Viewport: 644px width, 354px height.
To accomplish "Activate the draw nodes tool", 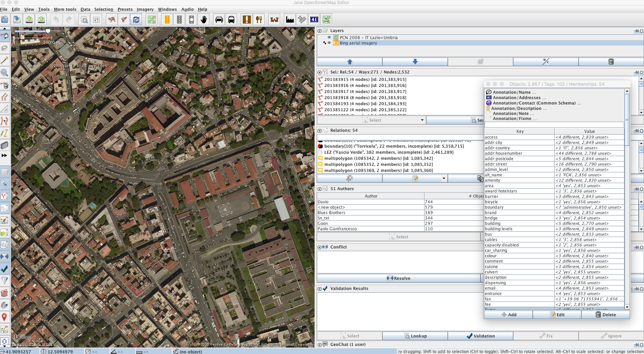I will pos(4,60).
